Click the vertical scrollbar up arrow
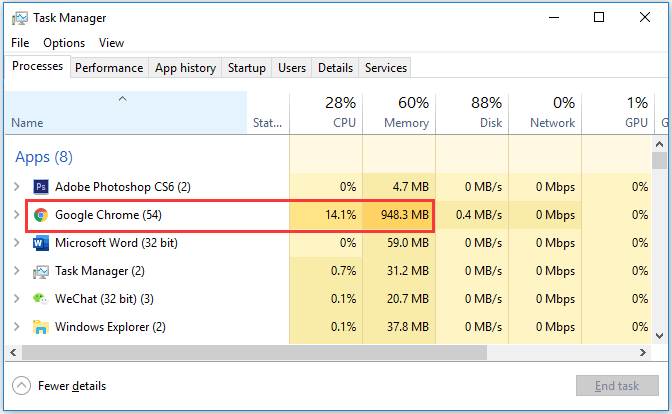The image size is (672, 414). click(660, 144)
